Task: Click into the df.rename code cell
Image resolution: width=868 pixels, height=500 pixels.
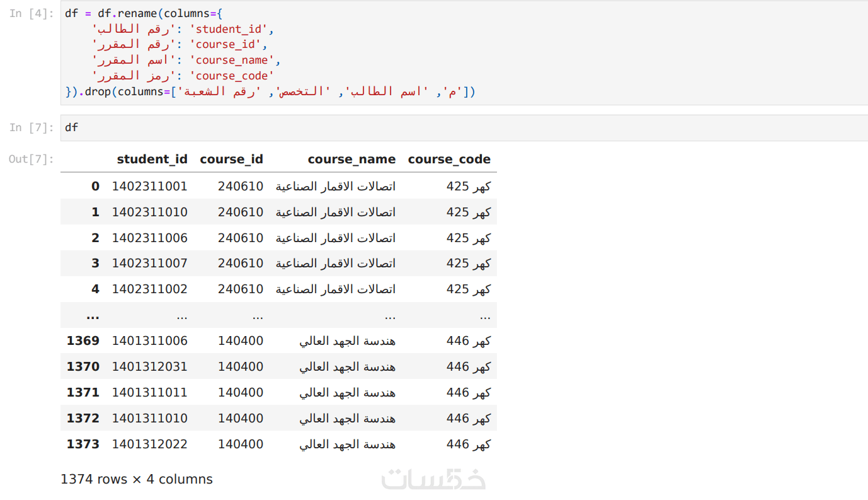Action: coord(464,52)
